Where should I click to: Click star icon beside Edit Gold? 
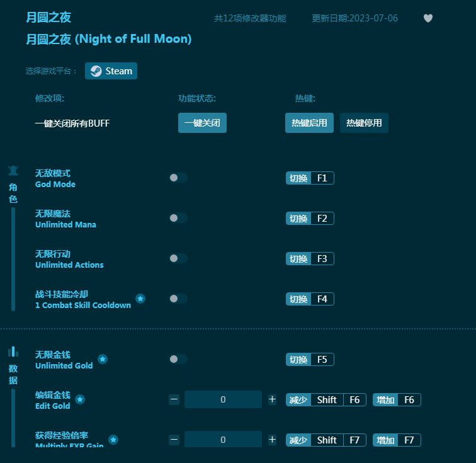click(x=80, y=399)
